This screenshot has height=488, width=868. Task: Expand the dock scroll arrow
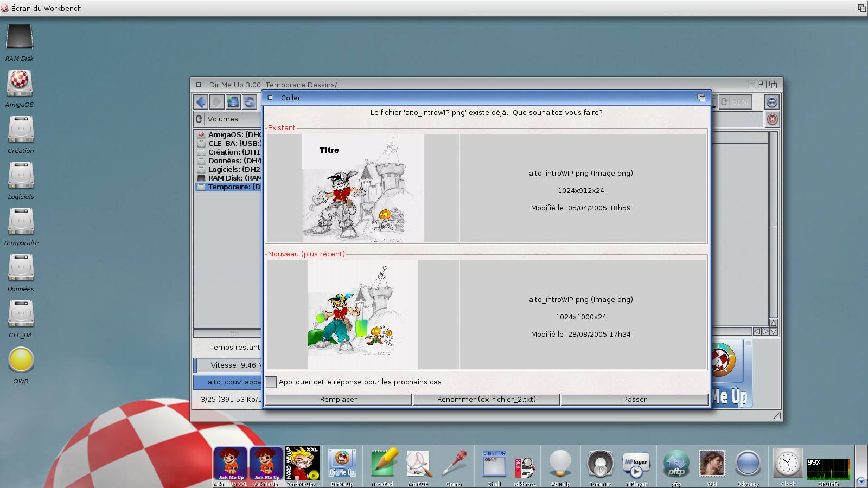coord(861,481)
